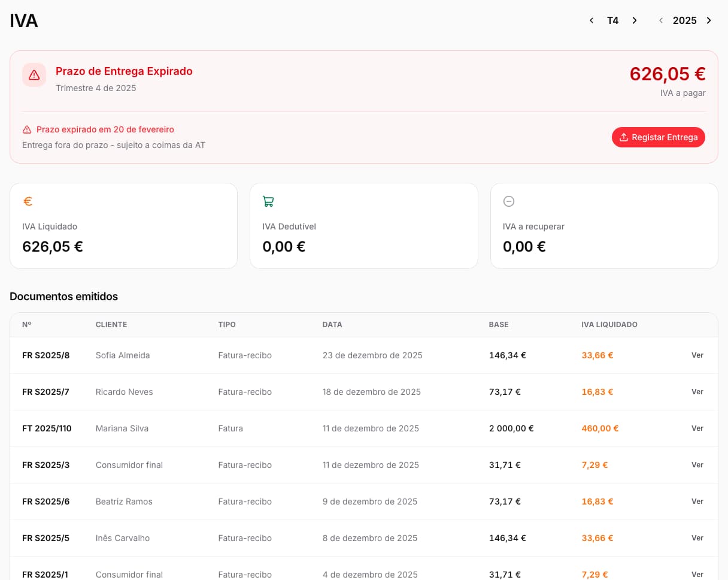
Task: Open Ver link for FR S2025/7
Action: click(697, 392)
